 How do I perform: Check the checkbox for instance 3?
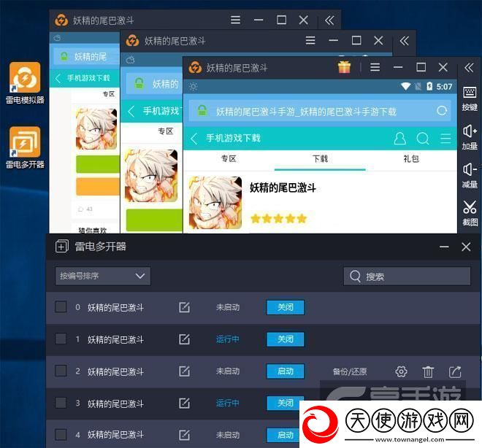point(61,403)
